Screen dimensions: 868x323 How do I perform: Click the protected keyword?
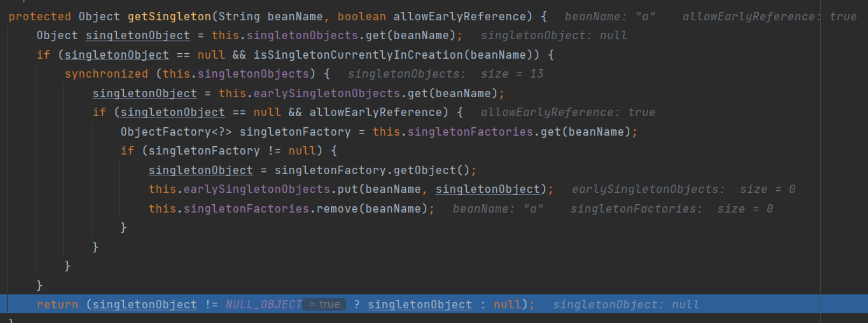(40, 16)
